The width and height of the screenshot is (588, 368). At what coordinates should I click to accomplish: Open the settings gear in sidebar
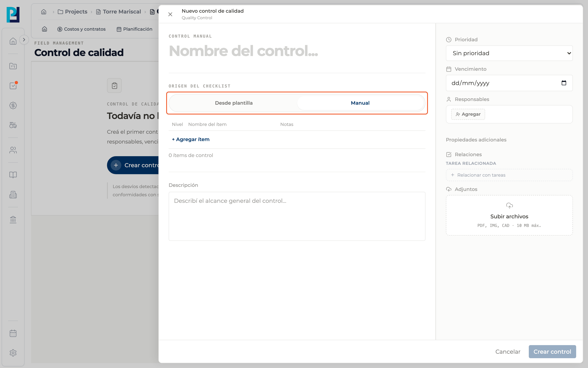click(13, 353)
